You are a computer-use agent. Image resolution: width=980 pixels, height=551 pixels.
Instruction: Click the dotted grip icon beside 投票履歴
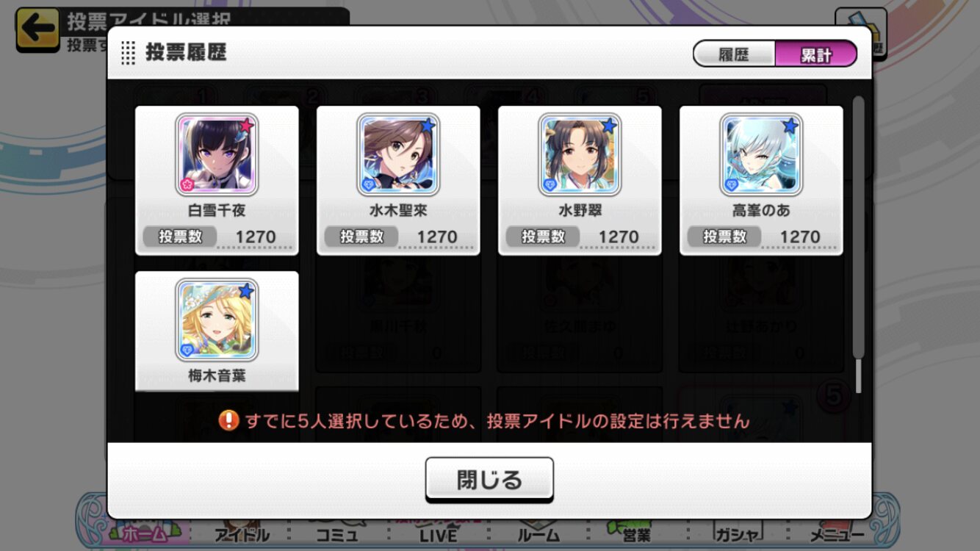pyautogui.click(x=128, y=52)
